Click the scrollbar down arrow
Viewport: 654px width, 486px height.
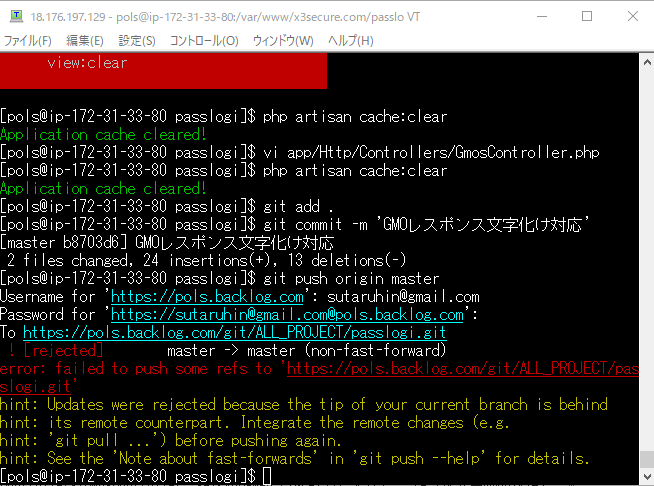[647, 476]
